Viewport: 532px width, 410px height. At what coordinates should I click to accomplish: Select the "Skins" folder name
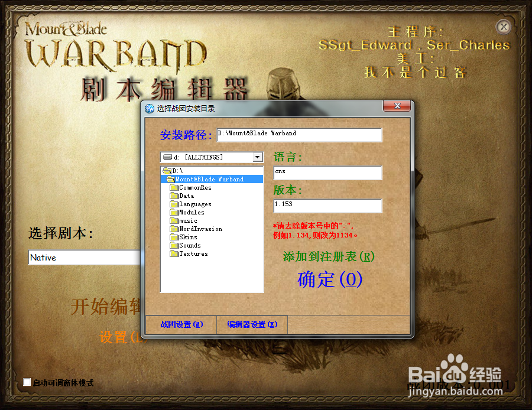[x=188, y=237]
